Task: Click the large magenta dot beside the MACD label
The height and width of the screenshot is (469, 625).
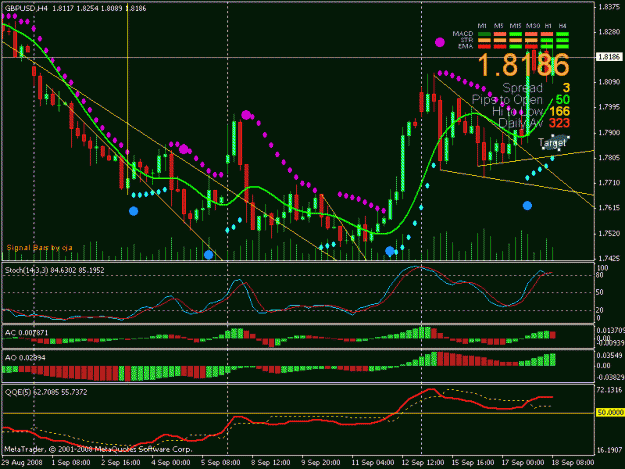Action: coord(440,42)
